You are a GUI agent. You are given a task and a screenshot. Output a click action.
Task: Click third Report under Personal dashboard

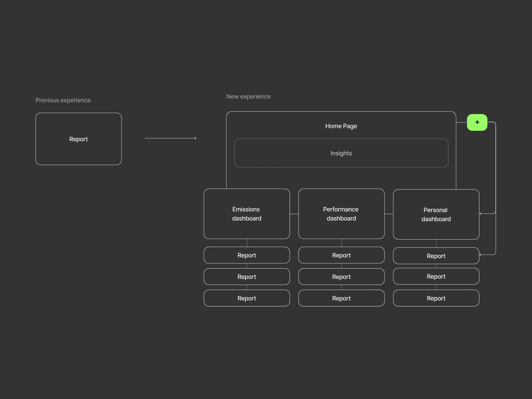(436, 298)
